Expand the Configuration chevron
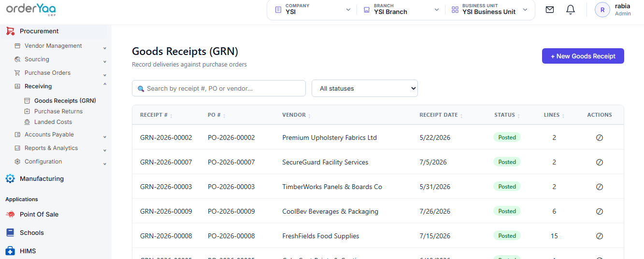Screen dimensions: 644x259 pos(105,164)
